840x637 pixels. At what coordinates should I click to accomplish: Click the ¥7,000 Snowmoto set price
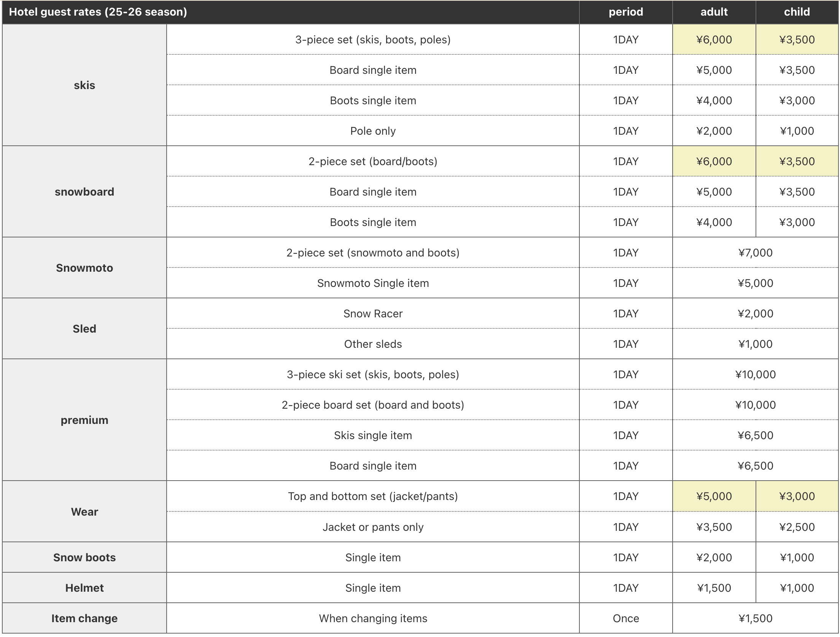[755, 253]
